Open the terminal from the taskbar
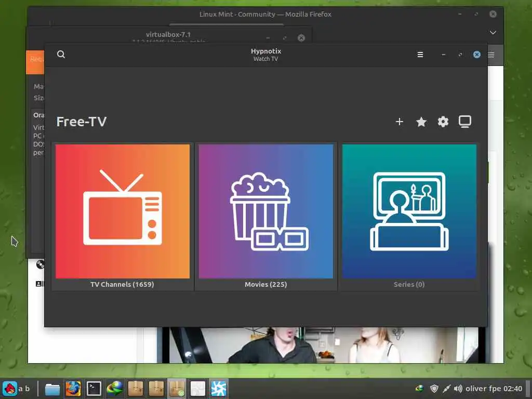Screen dimensions: 532x399 (94, 389)
